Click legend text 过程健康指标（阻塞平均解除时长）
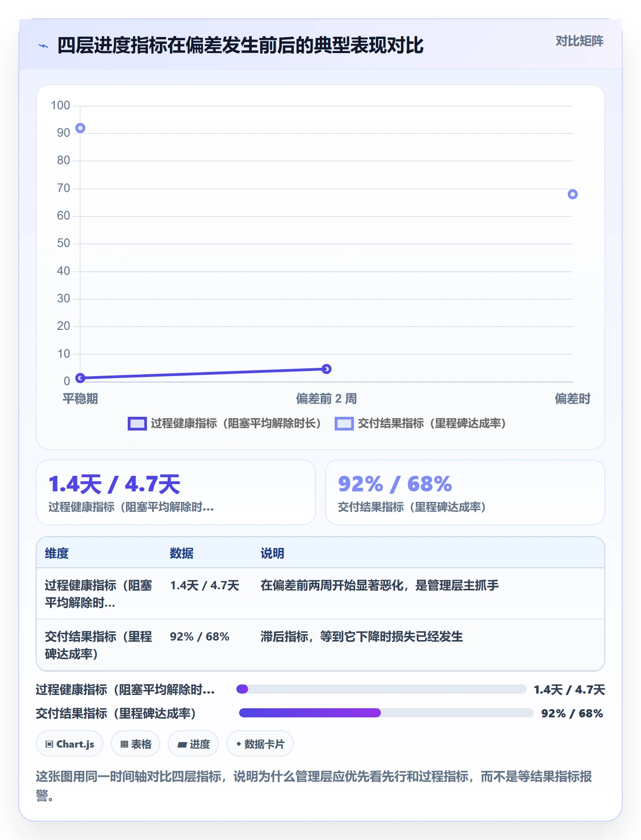Viewport: 641px width, 840px height. click(236, 424)
